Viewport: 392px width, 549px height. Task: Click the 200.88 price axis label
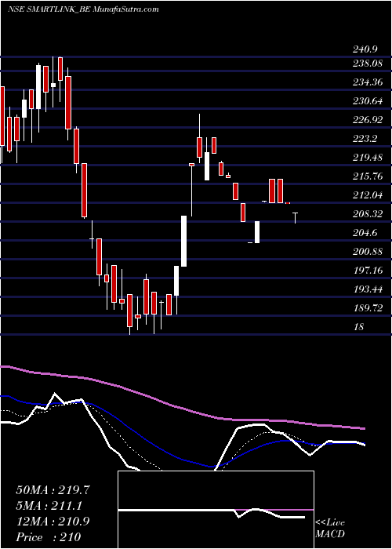tap(368, 252)
